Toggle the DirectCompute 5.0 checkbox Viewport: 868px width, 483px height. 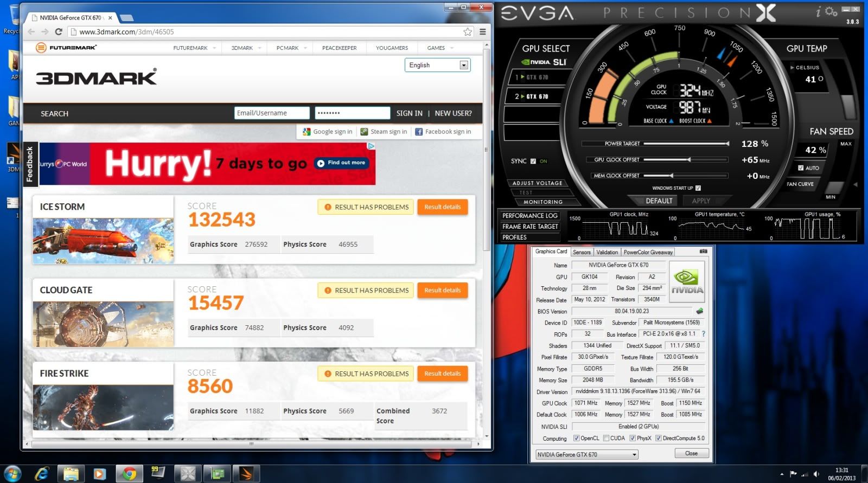[659, 438]
